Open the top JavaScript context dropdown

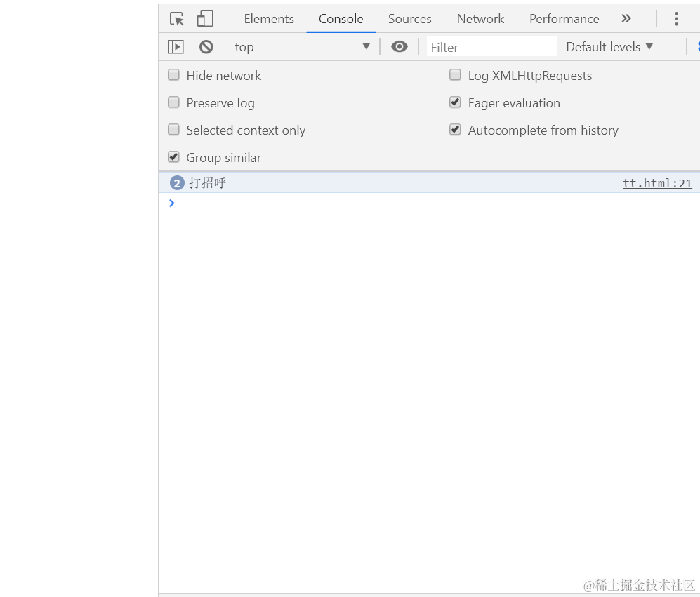303,47
